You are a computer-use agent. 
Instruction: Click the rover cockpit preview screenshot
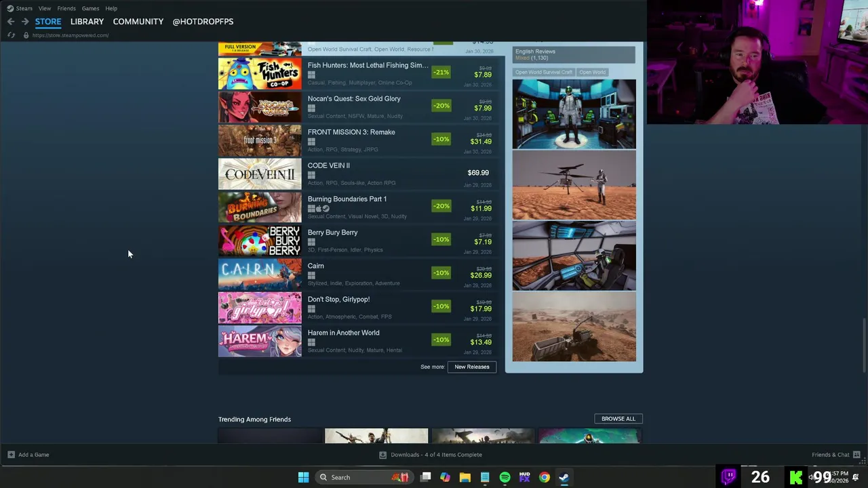pyautogui.click(x=574, y=256)
